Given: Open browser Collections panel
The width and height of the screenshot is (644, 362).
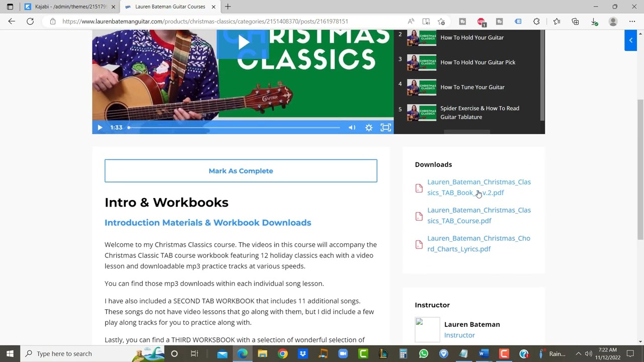Looking at the screenshot, I should coord(575,21).
